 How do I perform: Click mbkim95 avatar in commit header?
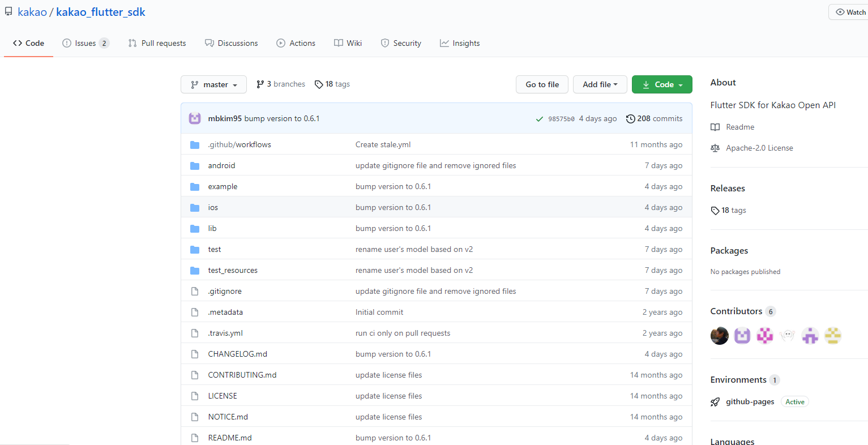click(195, 118)
